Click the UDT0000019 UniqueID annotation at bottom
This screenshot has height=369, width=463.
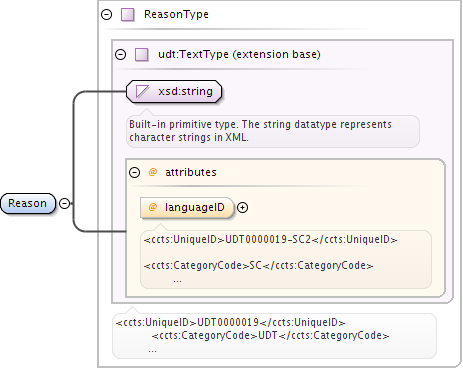230,322
